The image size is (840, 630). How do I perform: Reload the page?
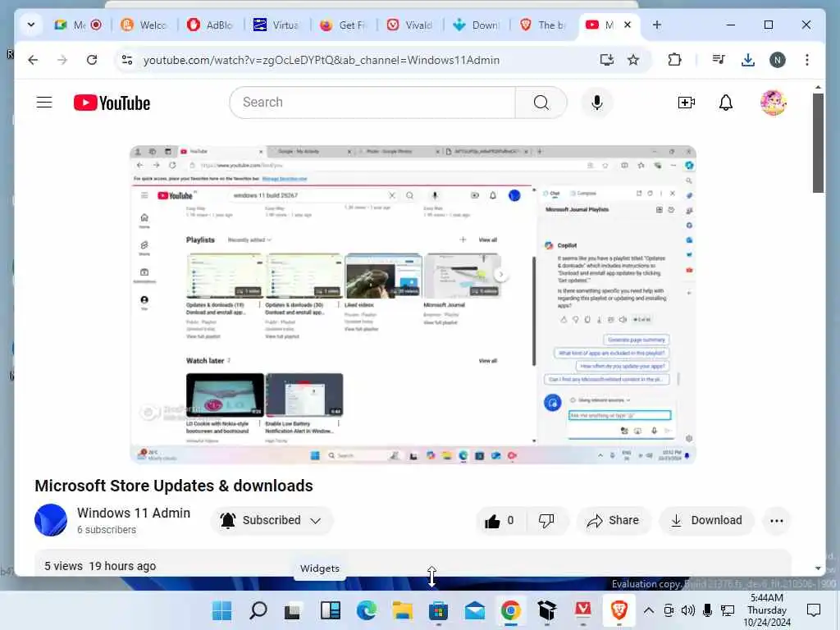(x=92, y=60)
